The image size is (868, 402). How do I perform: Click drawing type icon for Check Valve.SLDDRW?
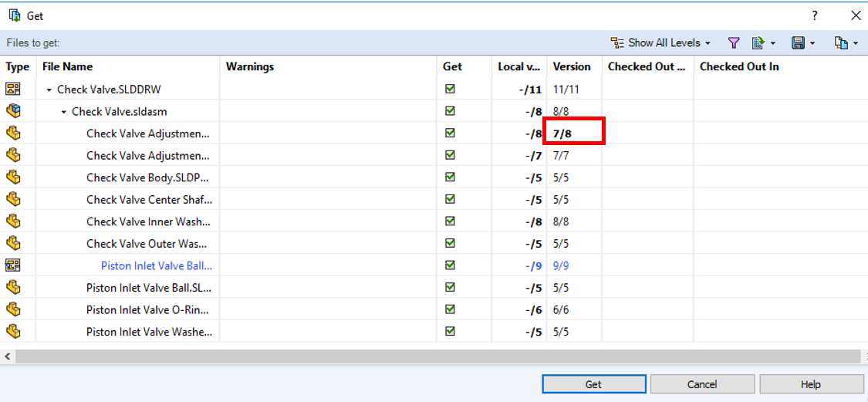coord(13,89)
